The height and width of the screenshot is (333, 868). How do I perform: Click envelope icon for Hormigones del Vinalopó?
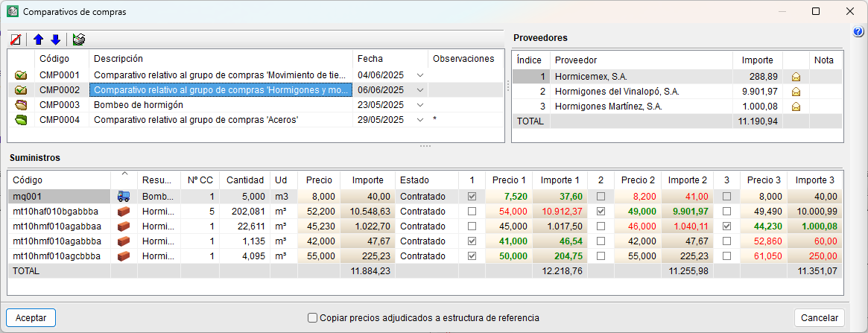(x=796, y=92)
